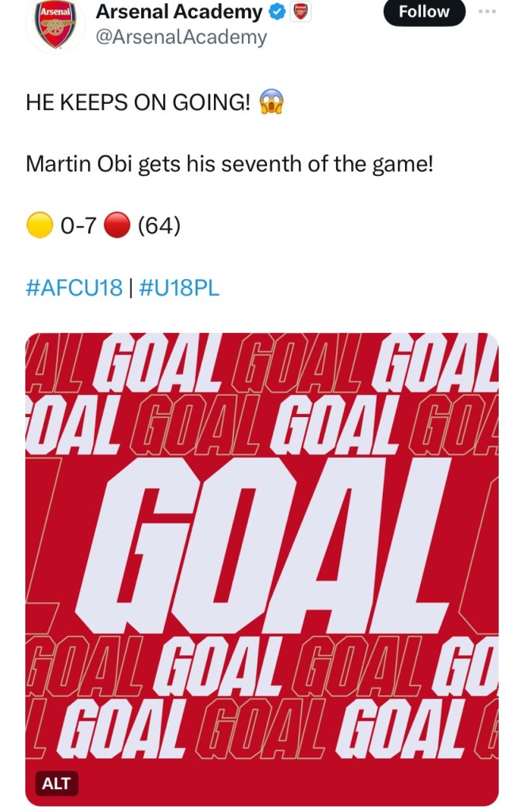Open the #U18PL hashtag link
The width and height of the screenshot is (524, 812).
click(x=179, y=289)
